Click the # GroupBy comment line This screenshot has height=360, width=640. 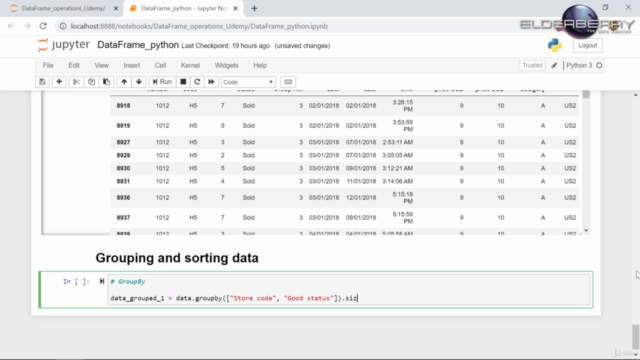tap(128, 282)
